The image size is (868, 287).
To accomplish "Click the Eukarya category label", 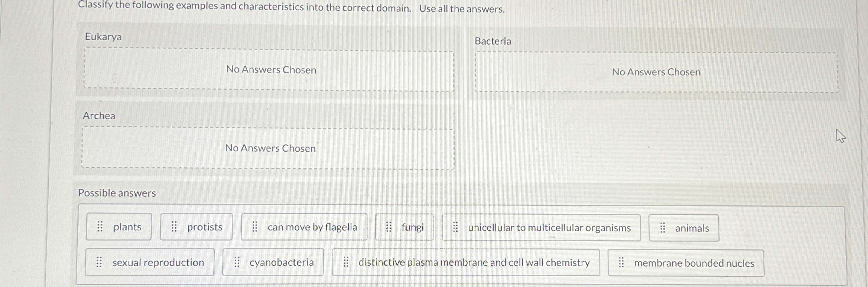I will [103, 37].
